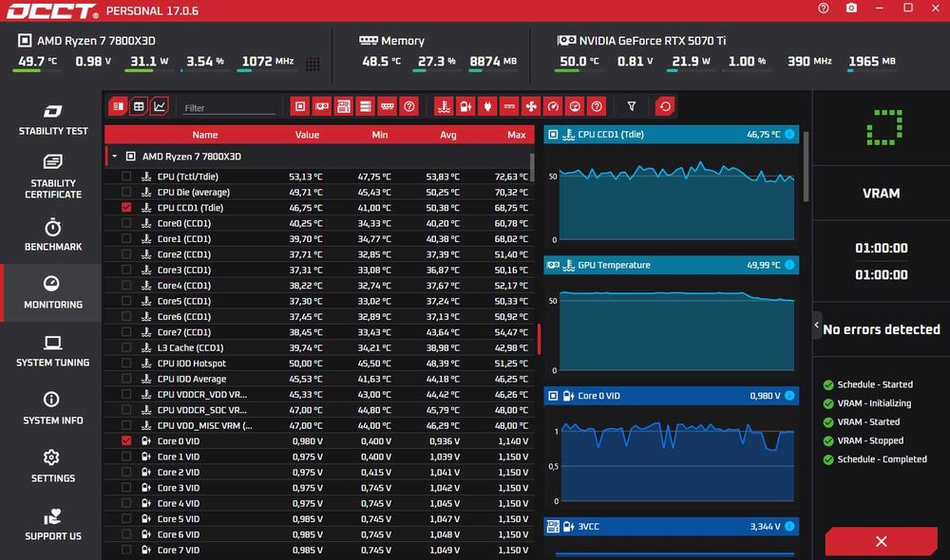Toggle the GPU sensor filter icon
Image resolution: width=950 pixels, height=560 pixels.
(x=322, y=106)
